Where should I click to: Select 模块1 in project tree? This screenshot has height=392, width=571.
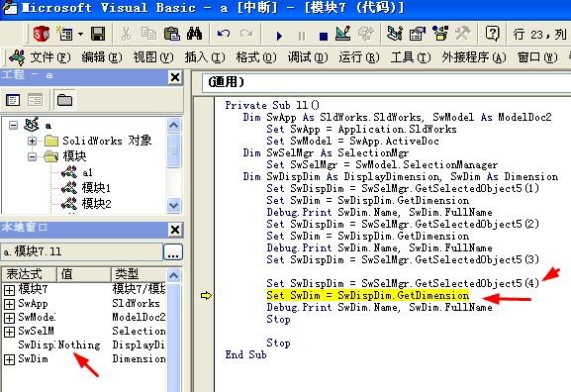[96, 188]
